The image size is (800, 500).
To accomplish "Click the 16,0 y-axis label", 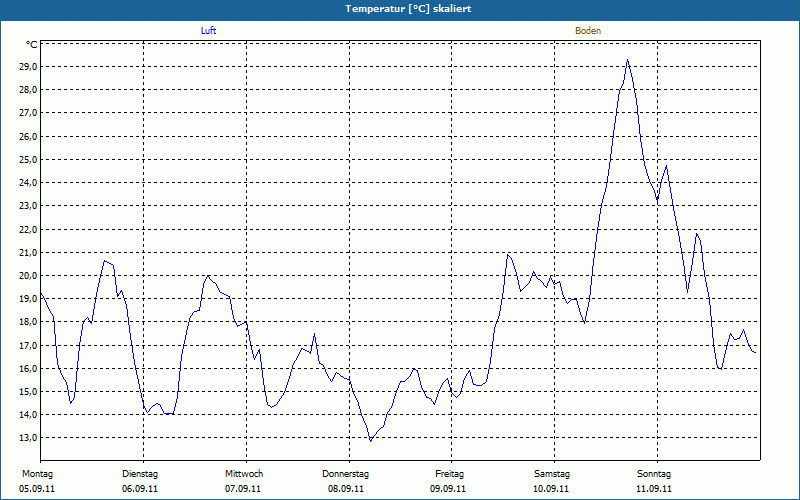I will (28, 368).
